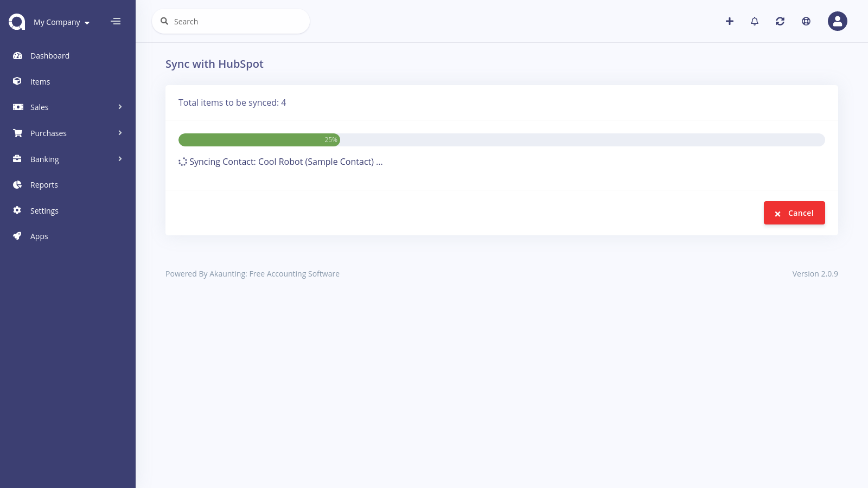
Task: Open notifications via the bell icon
Action: pyautogui.click(x=755, y=21)
